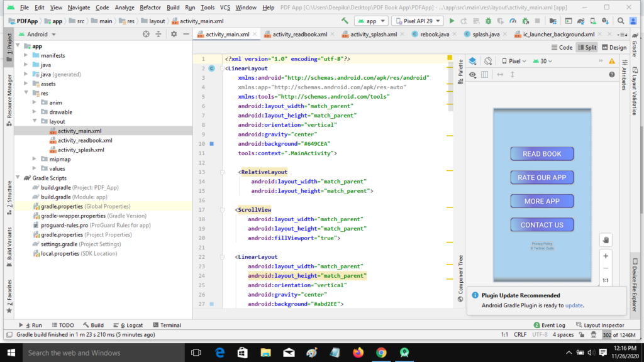Screen dimensions: 644x362
Task: Open the VCS menu
Action: pos(225,8)
